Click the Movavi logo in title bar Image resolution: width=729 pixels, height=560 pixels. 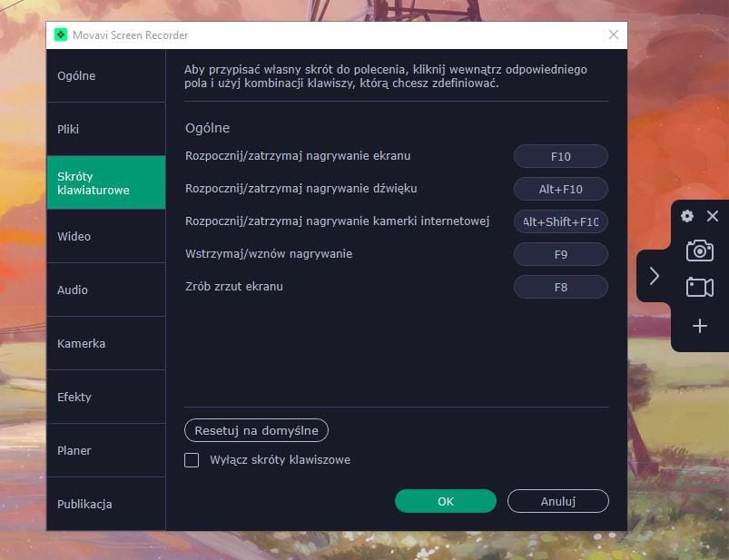[x=60, y=34]
